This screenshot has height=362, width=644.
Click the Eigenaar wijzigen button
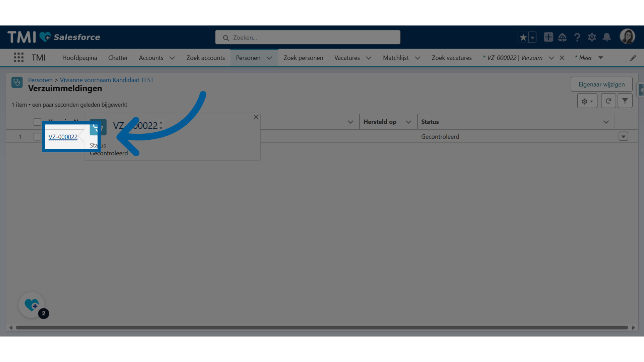point(601,84)
